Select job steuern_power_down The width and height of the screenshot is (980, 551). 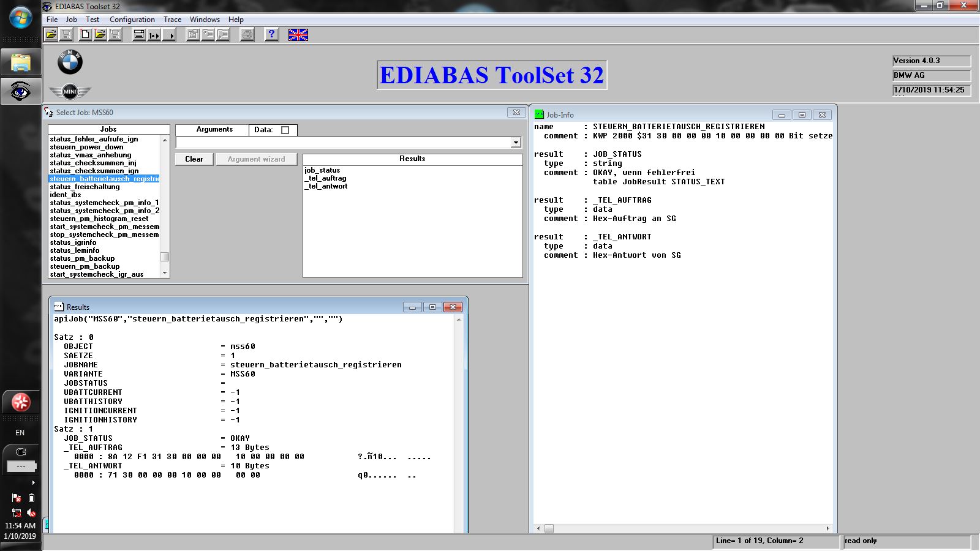[x=86, y=147]
